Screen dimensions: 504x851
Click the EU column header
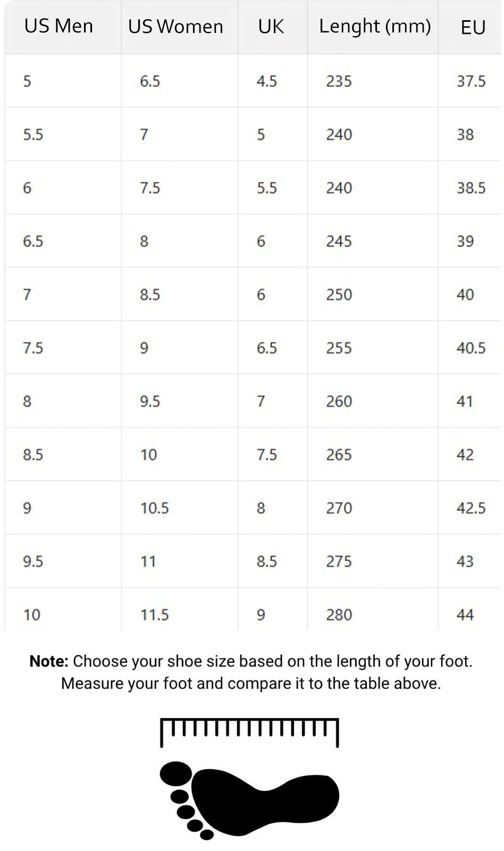point(473,27)
